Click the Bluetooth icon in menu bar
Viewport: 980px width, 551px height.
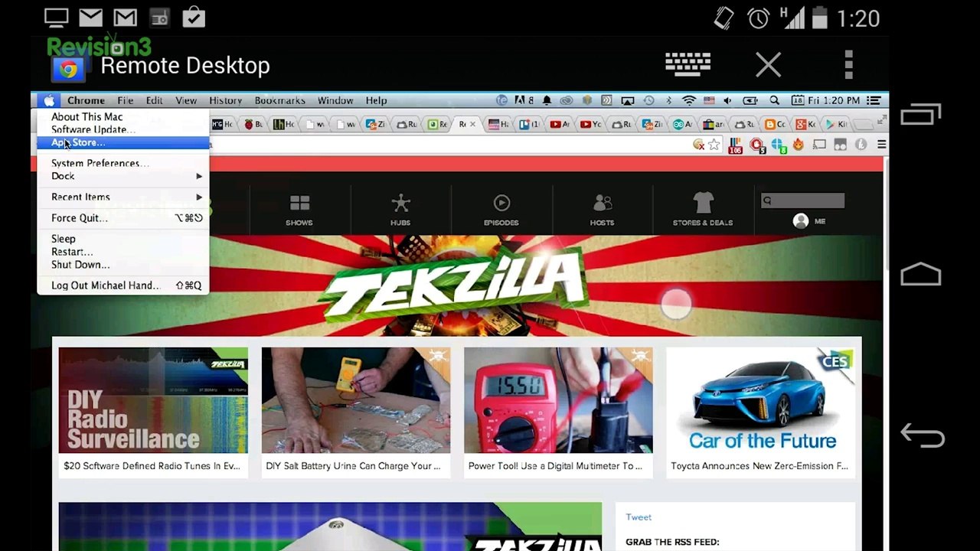668,100
